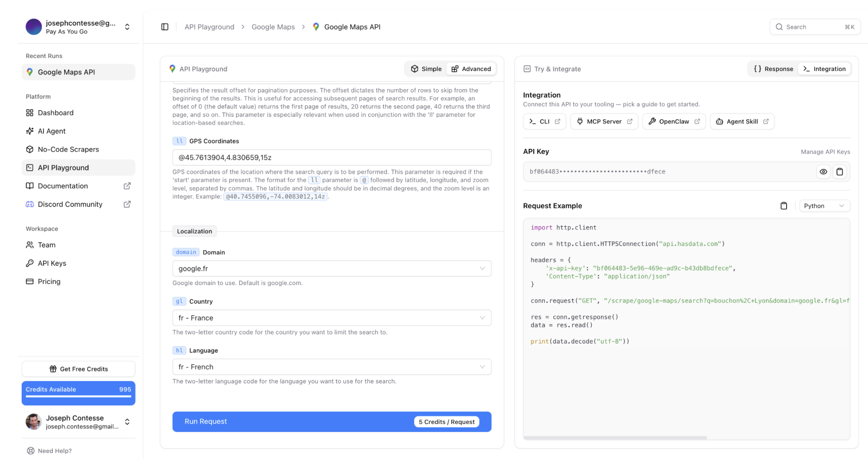Viewport: 868px width, 459px height.
Task: Click Discord Community external arrow icon
Action: coord(127,204)
